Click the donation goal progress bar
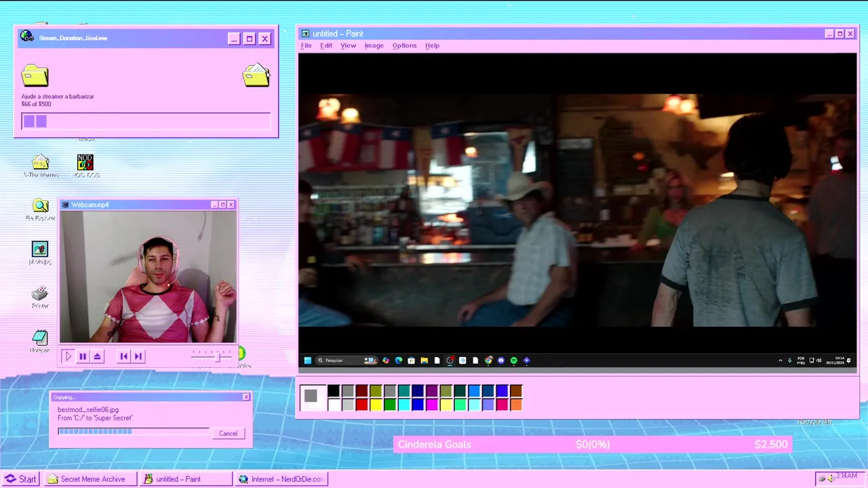Viewport: 868px width, 488px height. click(146, 121)
